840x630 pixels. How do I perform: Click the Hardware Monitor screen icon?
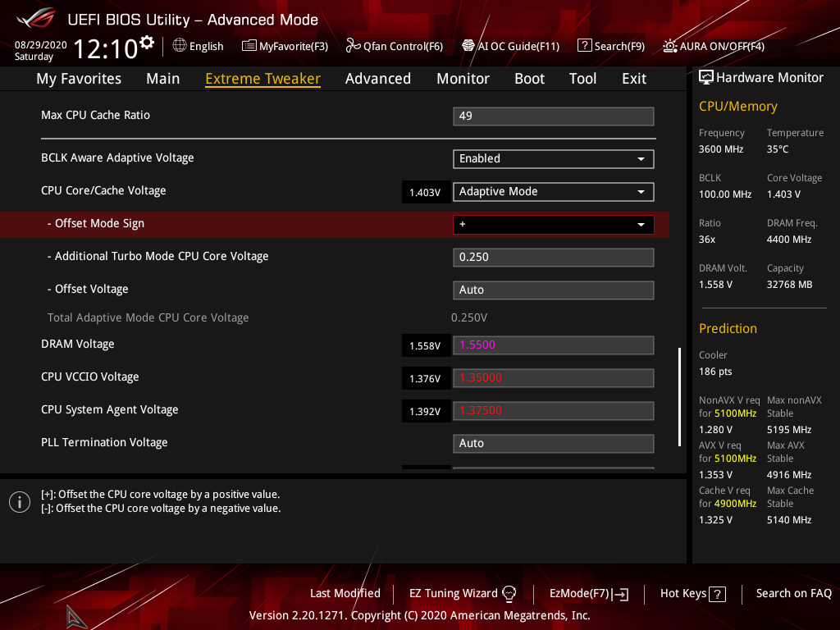tap(706, 78)
